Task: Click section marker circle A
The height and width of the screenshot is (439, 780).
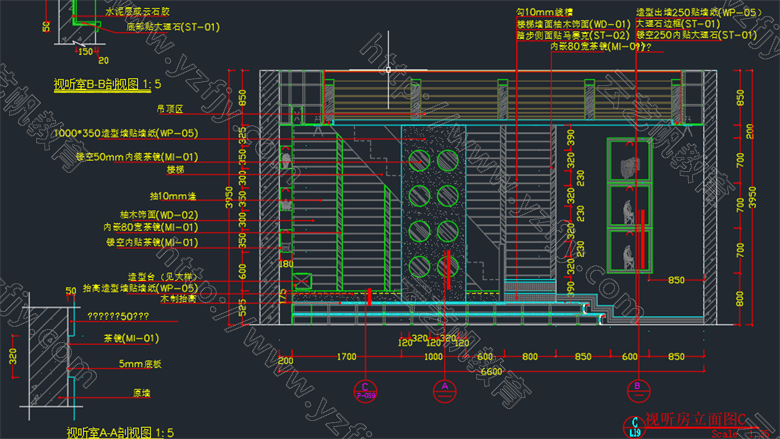Action: tap(445, 391)
